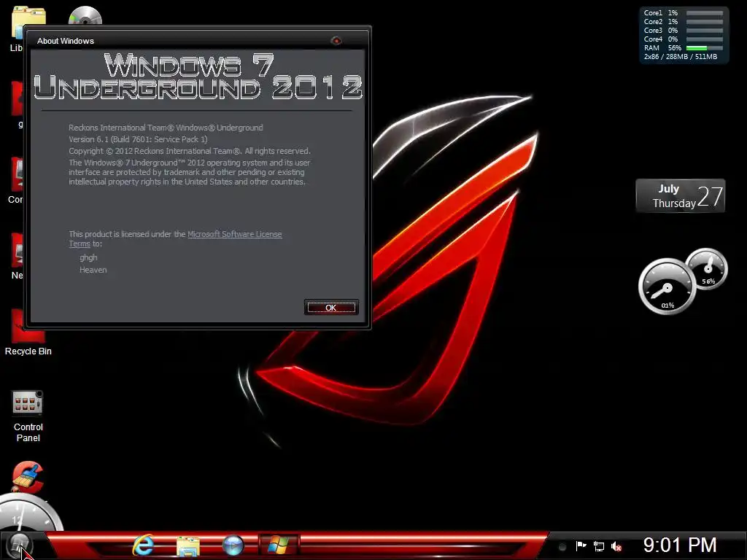Click the About Windows title bar text
The height and width of the screenshot is (560, 747).
click(66, 41)
